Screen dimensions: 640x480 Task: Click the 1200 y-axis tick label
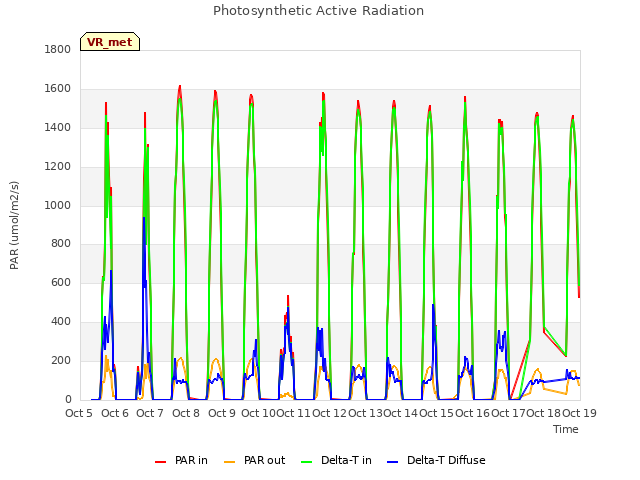[x=58, y=167]
